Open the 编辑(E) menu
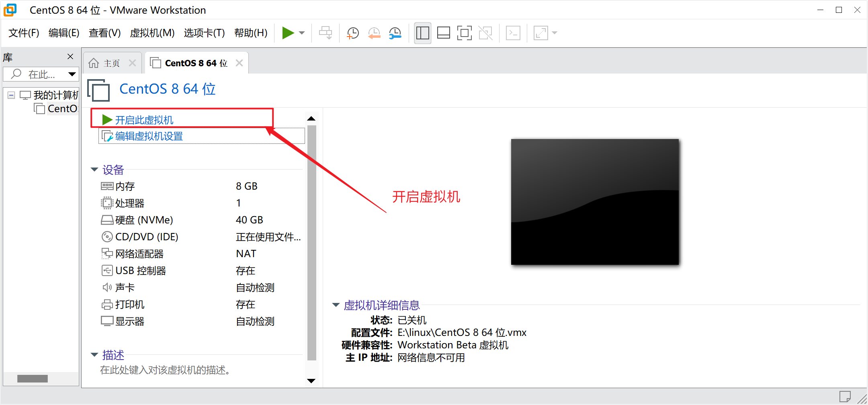Image resolution: width=868 pixels, height=405 pixels. click(x=64, y=33)
